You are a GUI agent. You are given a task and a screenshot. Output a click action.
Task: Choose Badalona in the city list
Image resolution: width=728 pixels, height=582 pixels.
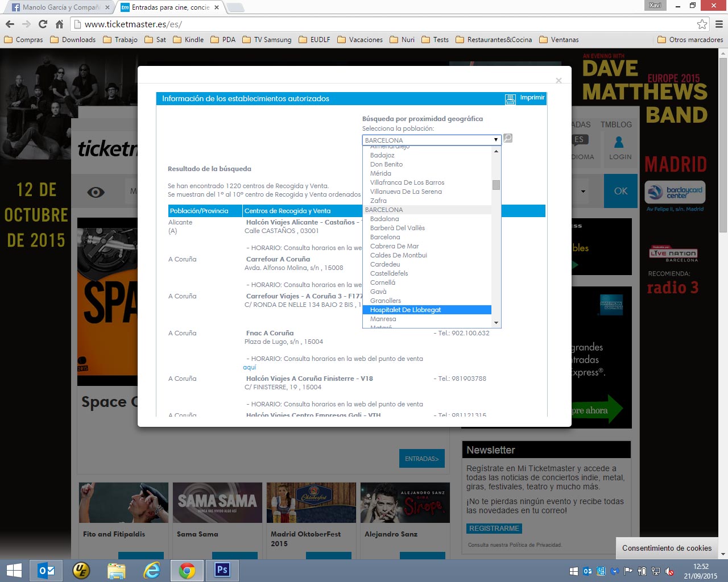(x=384, y=219)
